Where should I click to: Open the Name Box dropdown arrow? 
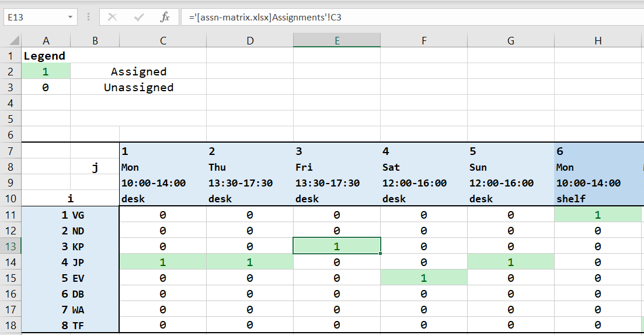pos(70,17)
